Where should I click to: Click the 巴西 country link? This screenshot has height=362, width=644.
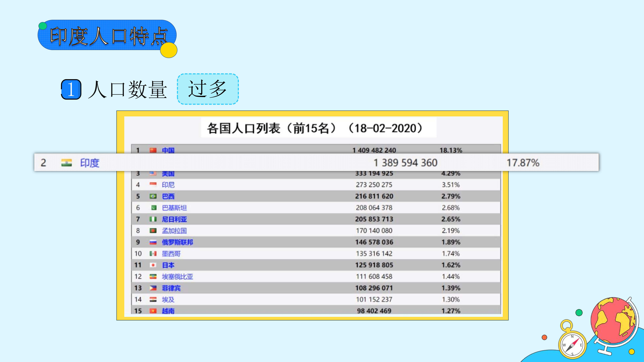coord(168,196)
